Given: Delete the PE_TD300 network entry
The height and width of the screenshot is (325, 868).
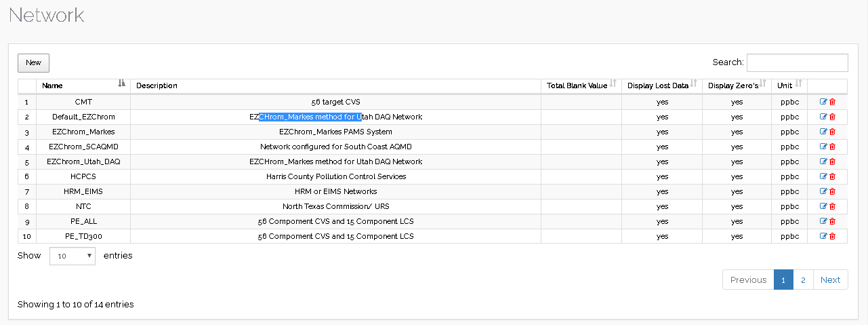Looking at the screenshot, I should coord(832,236).
